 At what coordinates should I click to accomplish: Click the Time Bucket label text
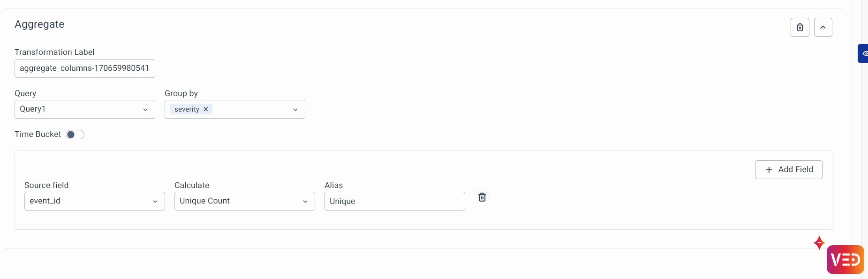[38, 135]
